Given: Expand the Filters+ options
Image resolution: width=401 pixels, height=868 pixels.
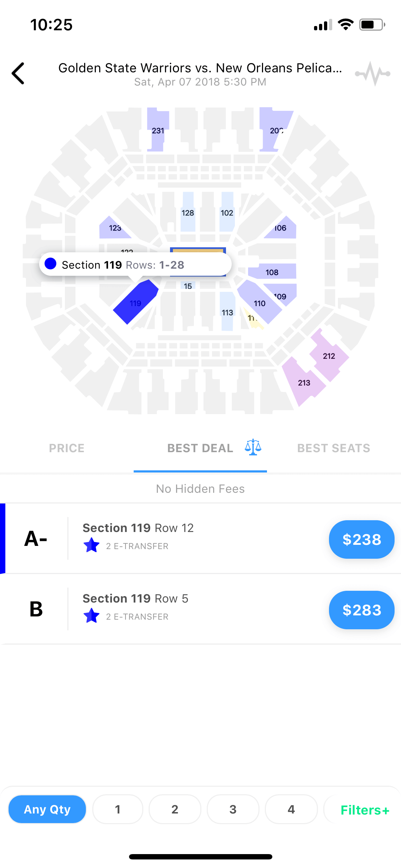Looking at the screenshot, I should pyautogui.click(x=365, y=810).
